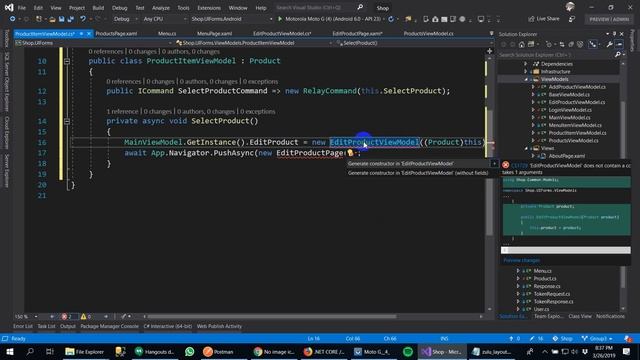This screenshot has width=640, height=360.
Task: Select Generate constructor without fields option
Action: point(418,173)
